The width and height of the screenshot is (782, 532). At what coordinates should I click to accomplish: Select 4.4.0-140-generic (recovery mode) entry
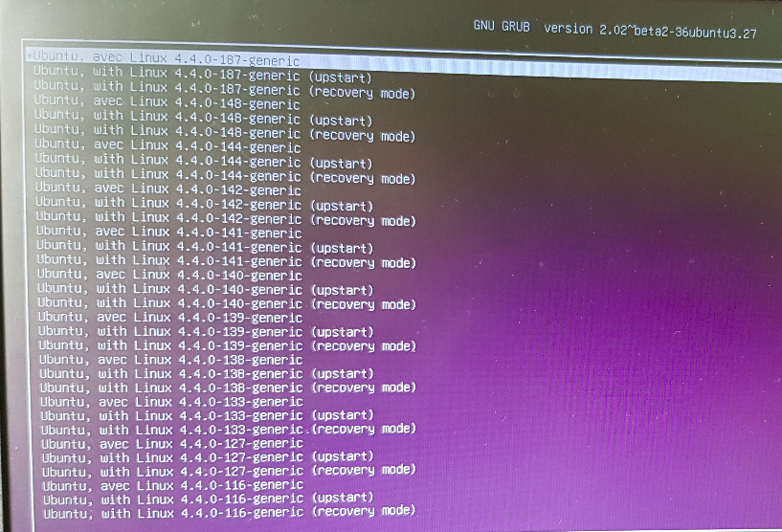(x=227, y=303)
